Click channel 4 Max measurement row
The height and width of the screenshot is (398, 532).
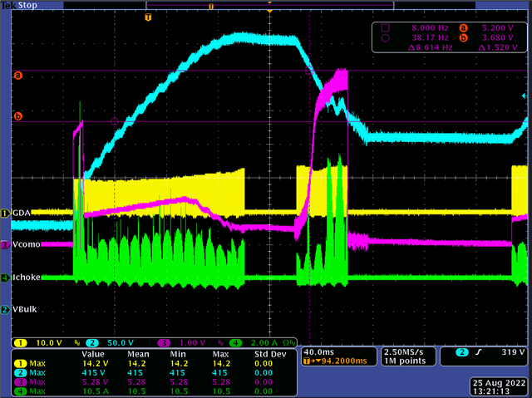click(x=154, y=391)
